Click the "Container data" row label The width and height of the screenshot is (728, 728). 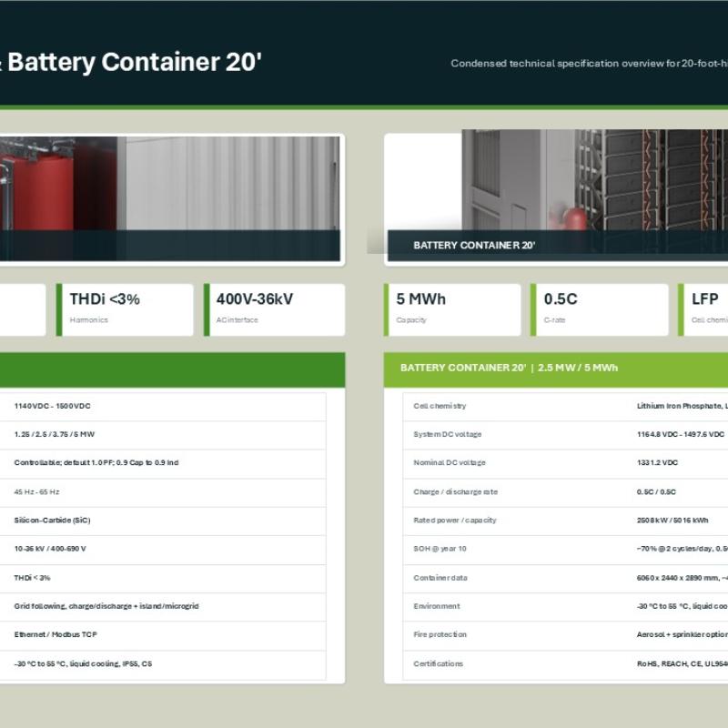coord(440,578)
